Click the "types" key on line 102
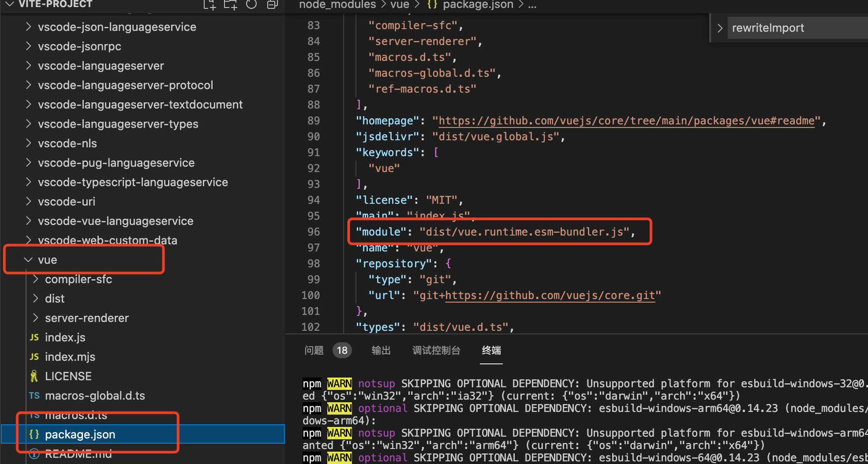The image size is (868, 464). pos(378,327)
